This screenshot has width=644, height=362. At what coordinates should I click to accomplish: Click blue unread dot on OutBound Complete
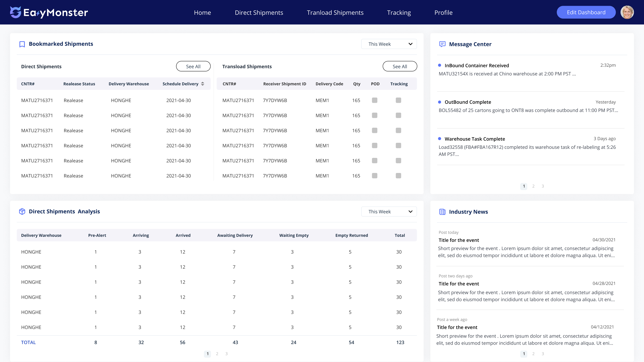439,102
